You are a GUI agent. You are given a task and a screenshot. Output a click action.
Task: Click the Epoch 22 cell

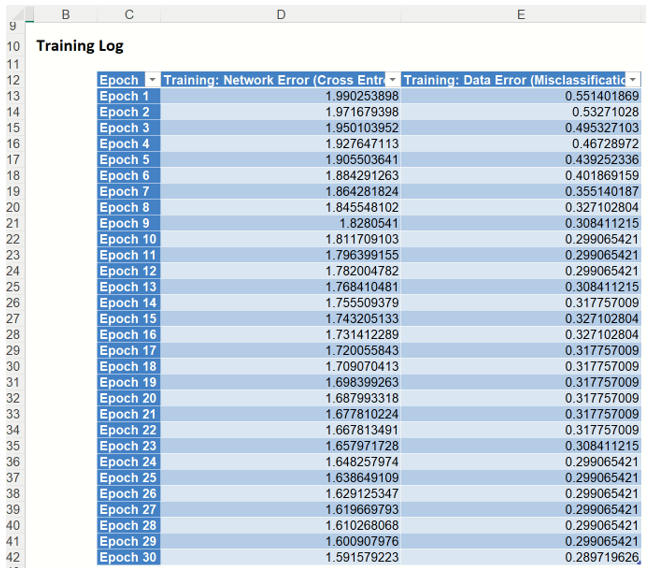pyautogui.click(x=129, y=430)
